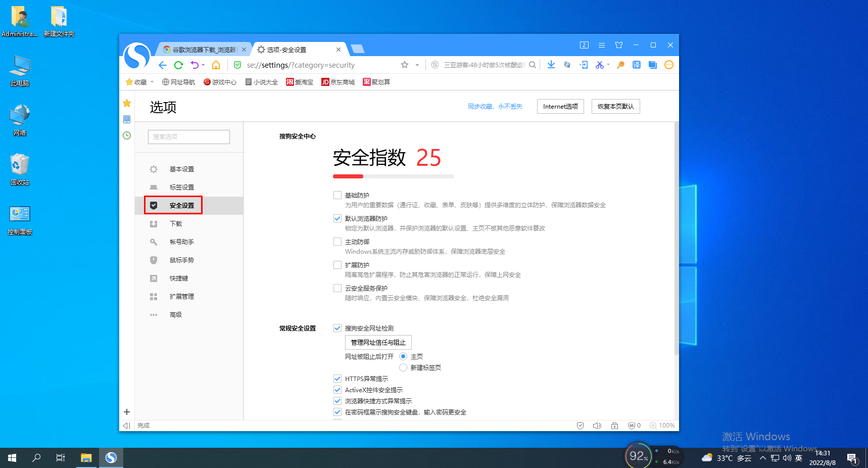Click the 100% zoom control
The image size is (868, 468).
(662, 425)
